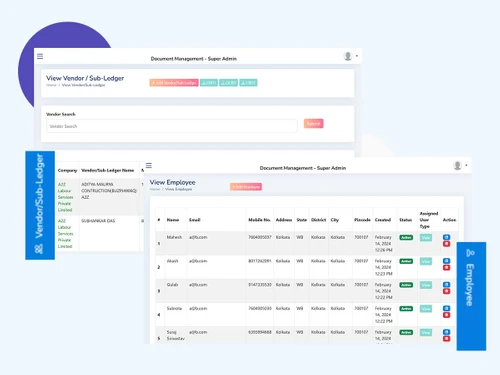Open hamburger menu in View Employee window
Viewport: 500px width, 375px height.
[149, 165]
